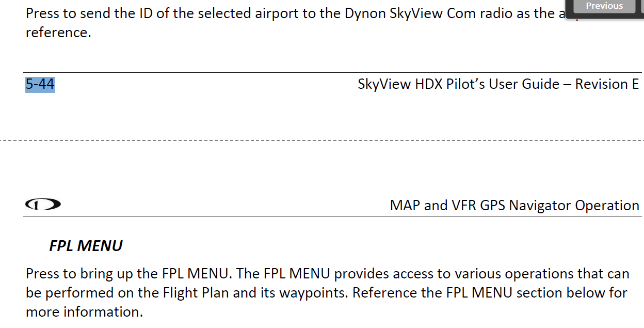Click the FPL MENU bold italic heading
Screen dimensions: 644x328
pos(86,246)
